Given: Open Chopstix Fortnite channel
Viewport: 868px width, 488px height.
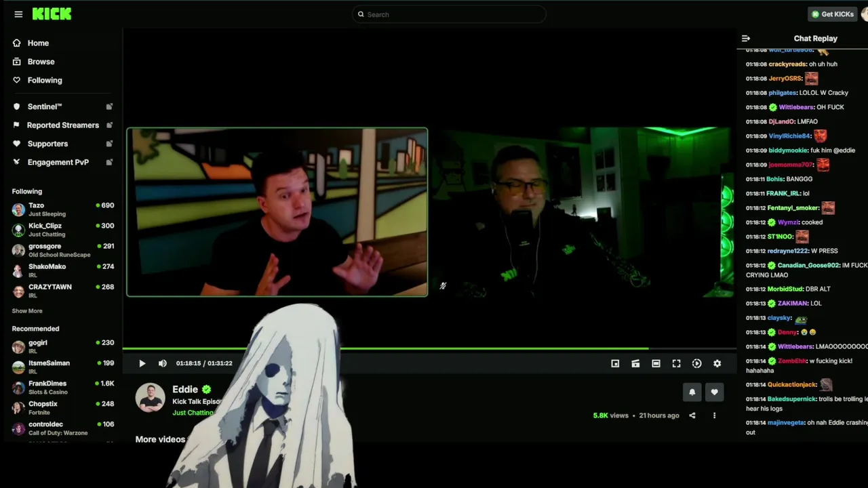Looking at the screenshot, I should pos(62,408).
